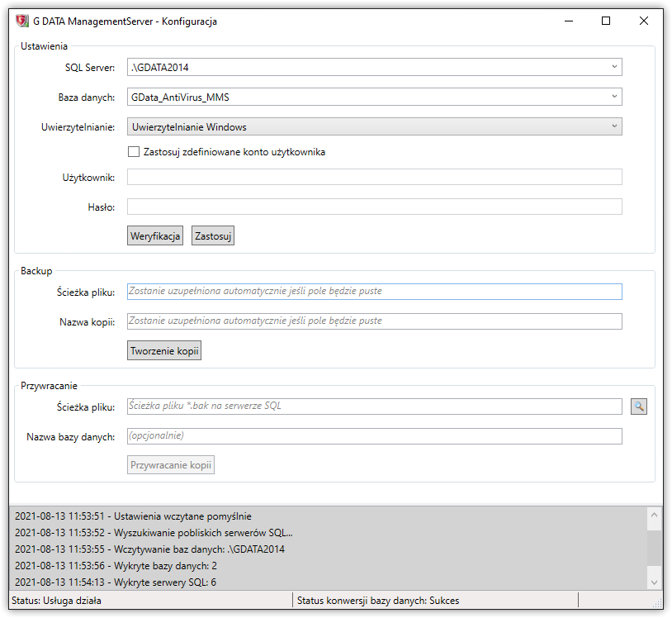Click the Nazwa kopii input field
The height and width of the screenshot is (618, 672).
click(374, 321)
